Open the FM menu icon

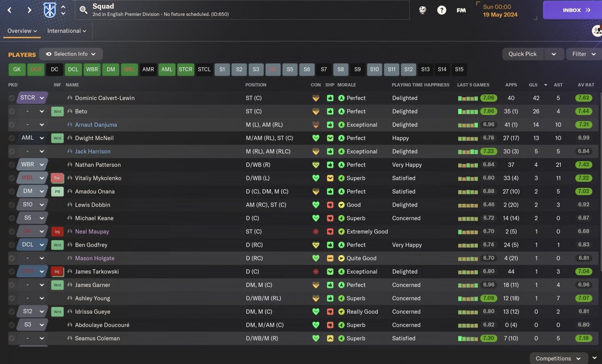[x=461, y=10]
